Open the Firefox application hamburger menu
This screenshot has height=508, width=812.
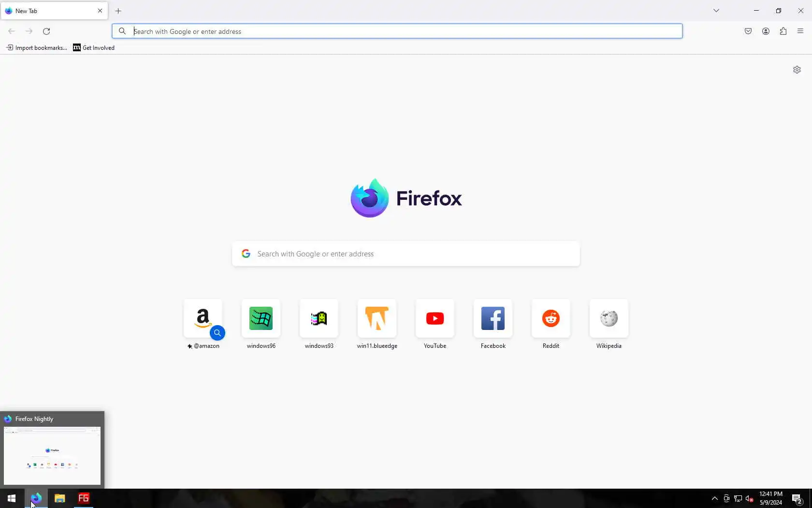[800, 31]
